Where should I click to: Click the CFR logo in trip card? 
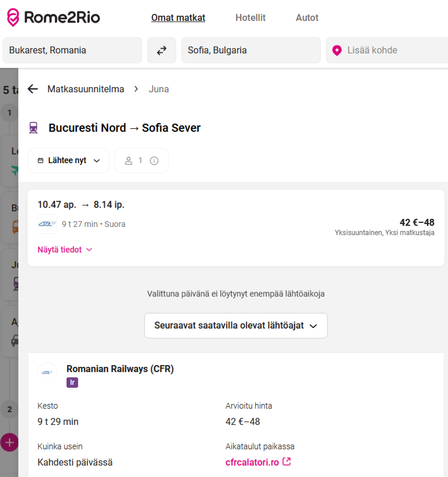(47, 224)
